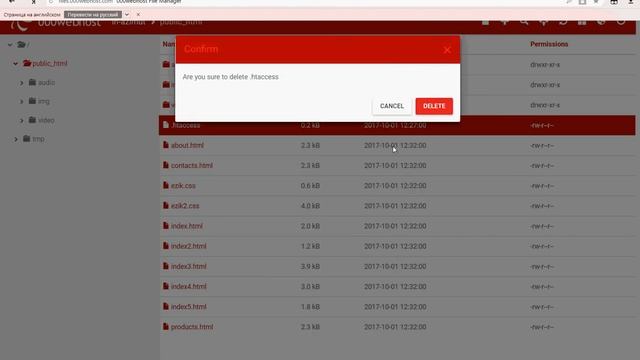
Task: Open the video tree folder
Action: (46, 120)
